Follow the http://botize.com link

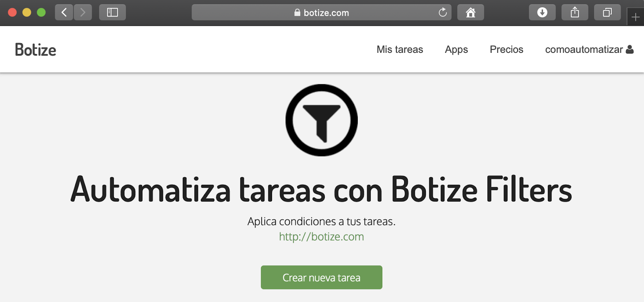322,236
